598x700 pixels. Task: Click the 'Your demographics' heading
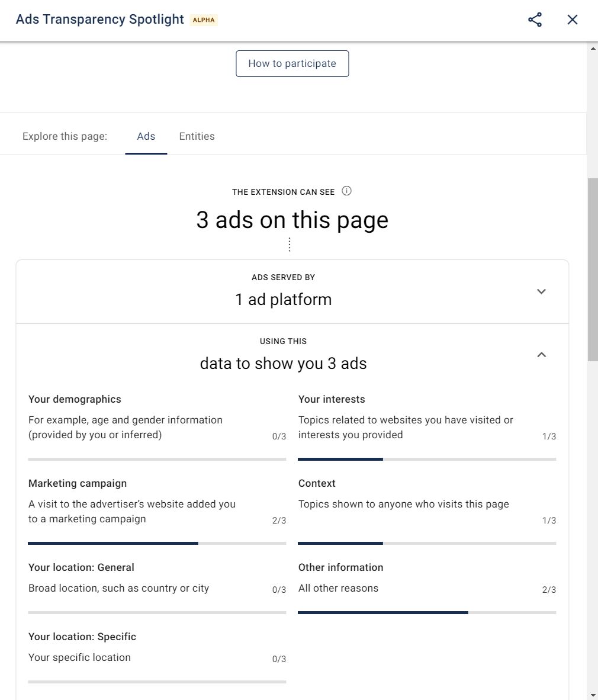[x=75, y=399]
